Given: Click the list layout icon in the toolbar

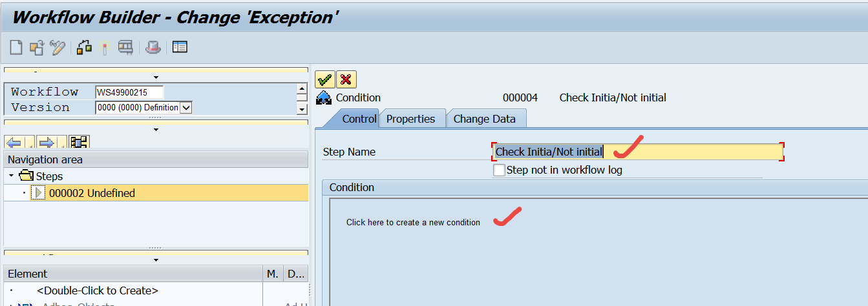Looking at the screenshot, I should pyautogui.click(x=180, y=47).
